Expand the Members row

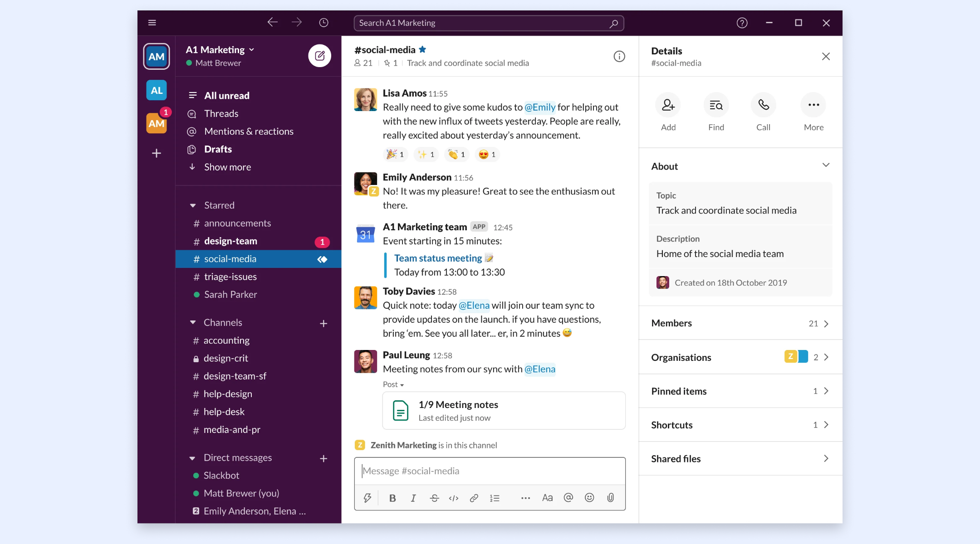[x=740, y=323]
